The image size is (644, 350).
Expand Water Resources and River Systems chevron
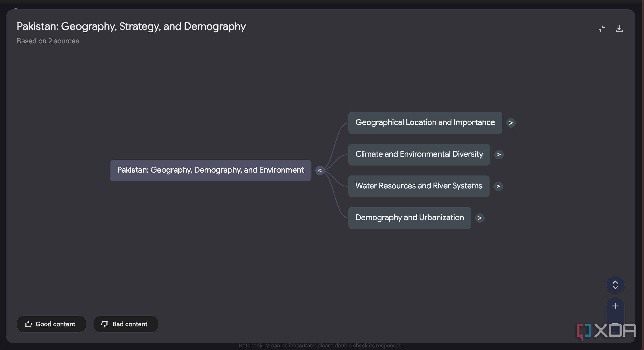[498, 186]
